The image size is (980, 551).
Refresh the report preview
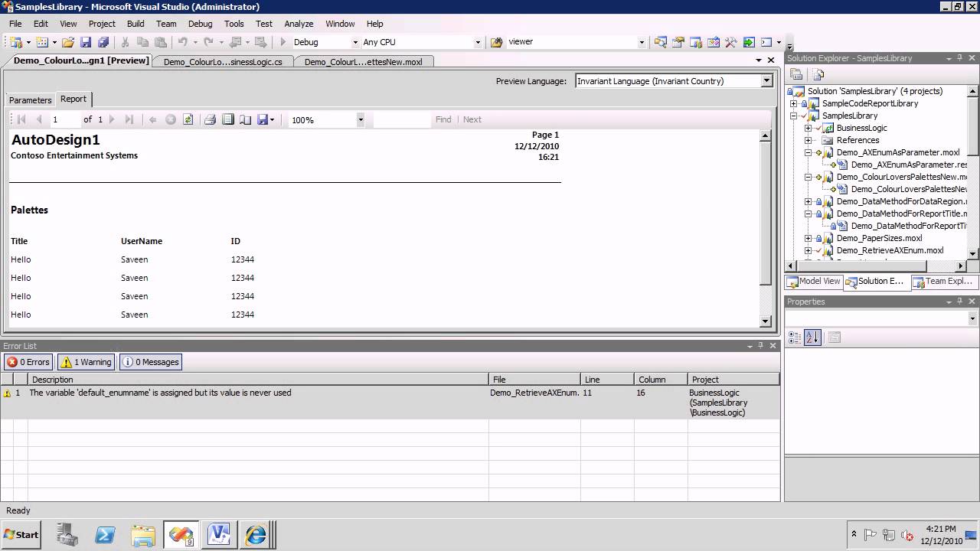point(188,119)
